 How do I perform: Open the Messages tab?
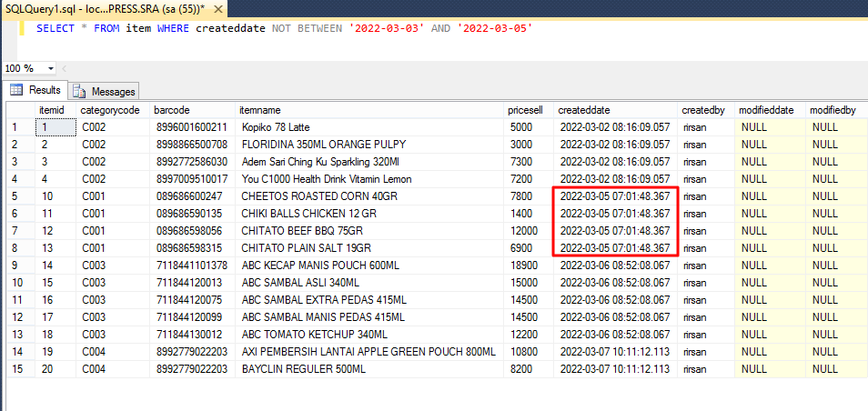point(104,91)
